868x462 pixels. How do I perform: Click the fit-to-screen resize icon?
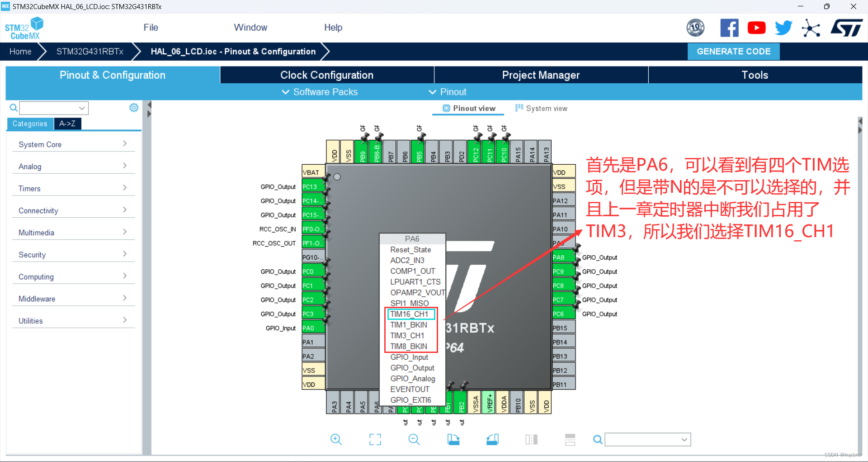(375, 439)
